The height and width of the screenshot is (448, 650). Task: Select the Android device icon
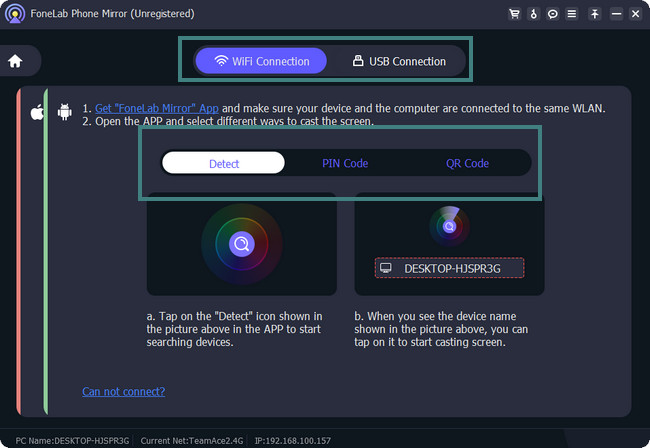pyautogui.click(x=65, y=112)
